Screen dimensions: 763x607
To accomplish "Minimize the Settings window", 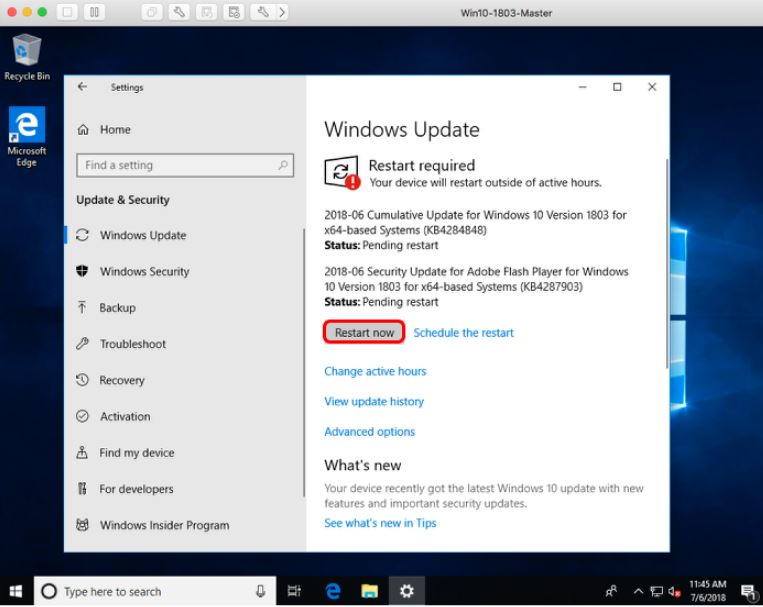I will point(582,87).
